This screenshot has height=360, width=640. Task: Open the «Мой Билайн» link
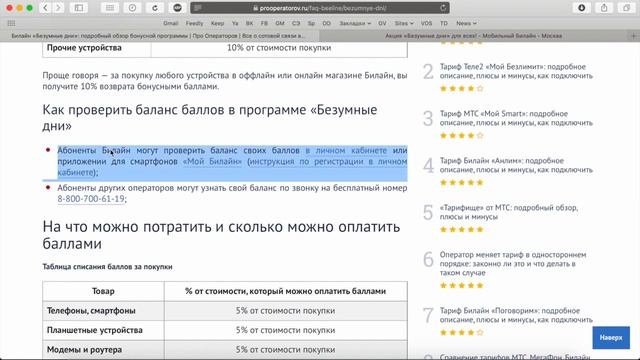pyautogui.click(x=212, y=161)
